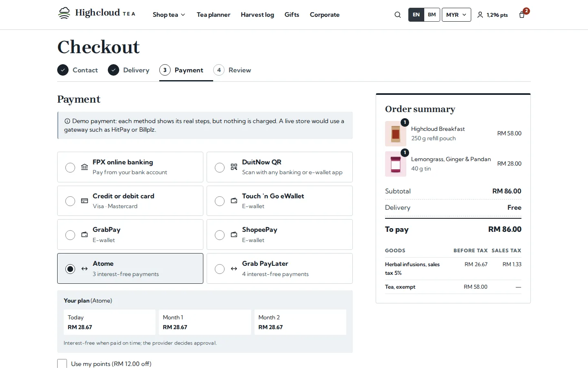Open the Gifts menu item
The width and height of the screenshot is (588, 368).
292,15
